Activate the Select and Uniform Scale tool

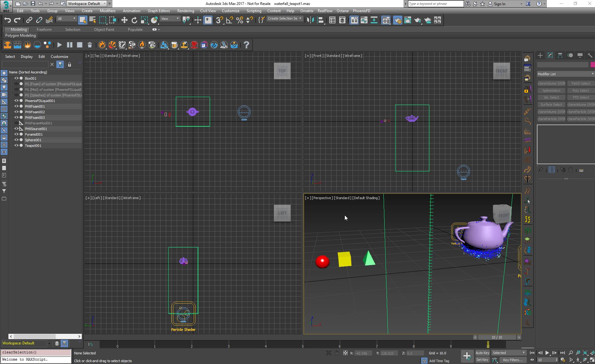click(144, 20)
